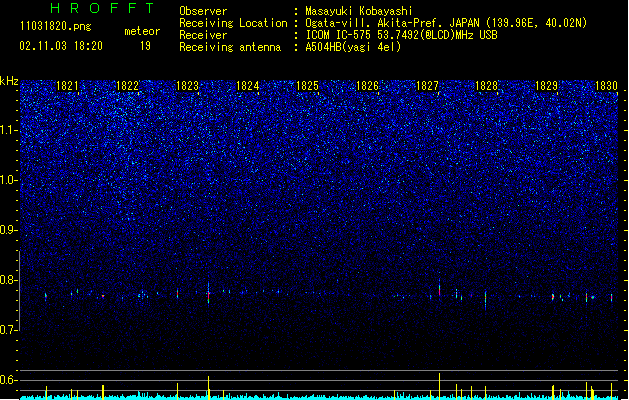Click the Receiving Location label
The width and height of the screenshot is (629, 400).
[233, 23]
